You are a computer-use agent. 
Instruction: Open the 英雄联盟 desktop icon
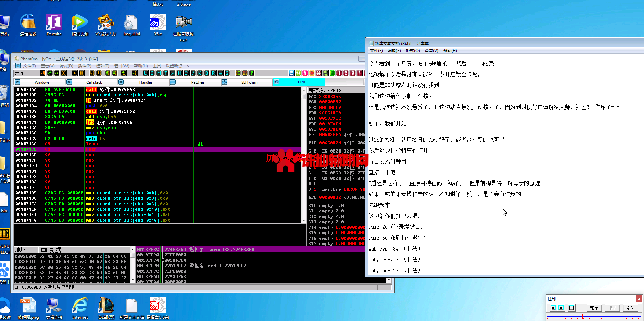(x=106, y=308)
